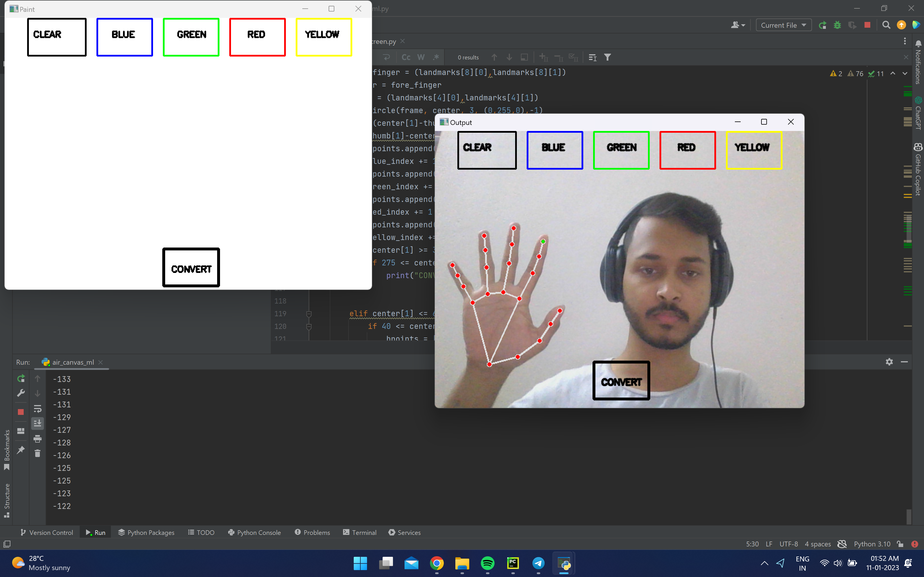Open the Current File run configuration dropdown
Screen dimensions: 924x577
(x=783, y=25)
